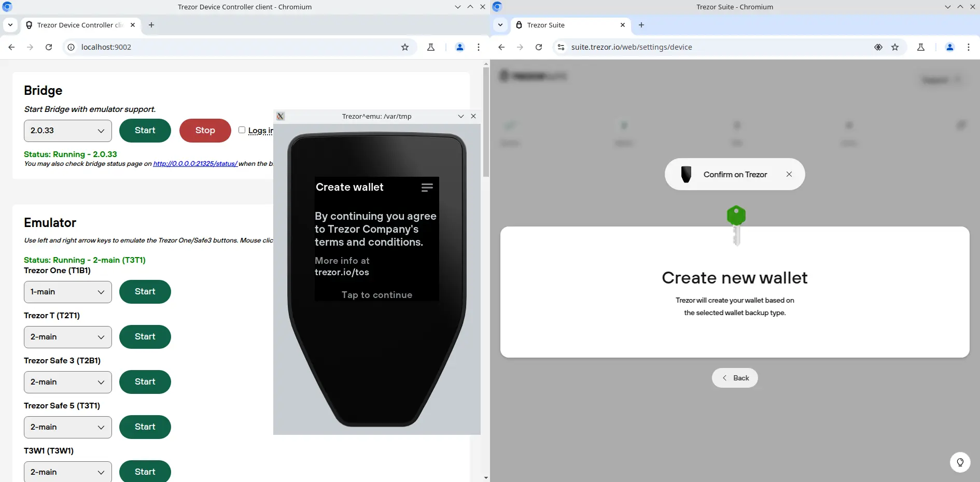Open Chromium menu in Device Controller window
The height and width of the screenshot is (482, 980).
pos(479,47)
